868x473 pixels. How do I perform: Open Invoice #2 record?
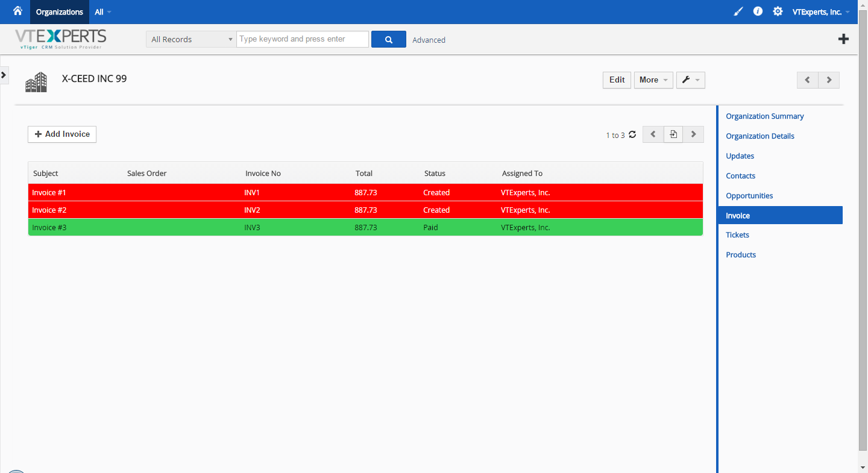tap(49, 210)
